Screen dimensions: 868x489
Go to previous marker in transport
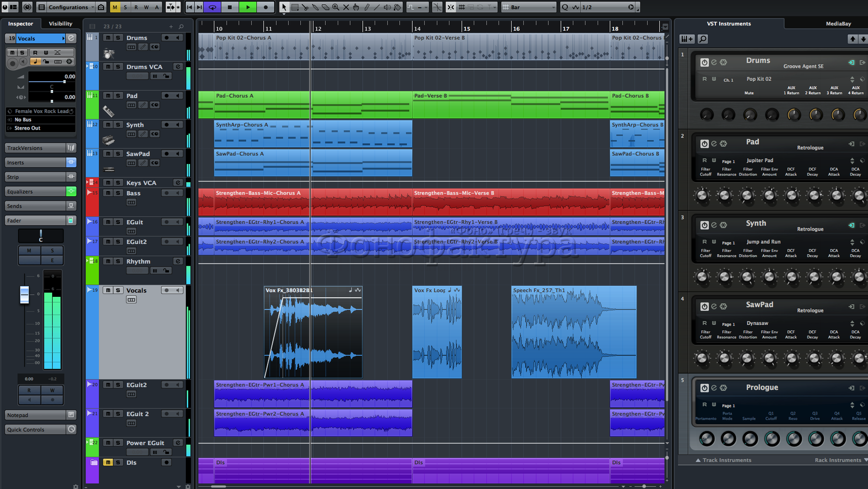(x=189, y=7)
